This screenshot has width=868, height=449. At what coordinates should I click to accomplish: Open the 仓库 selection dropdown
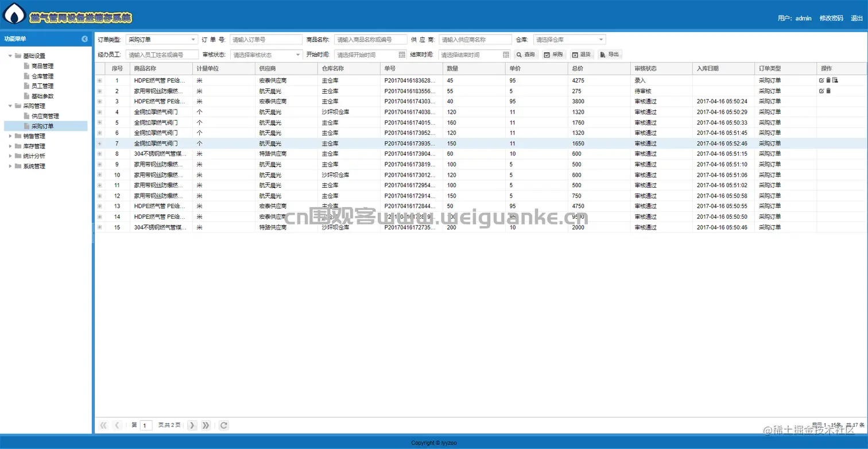click(x=601, y=40)
